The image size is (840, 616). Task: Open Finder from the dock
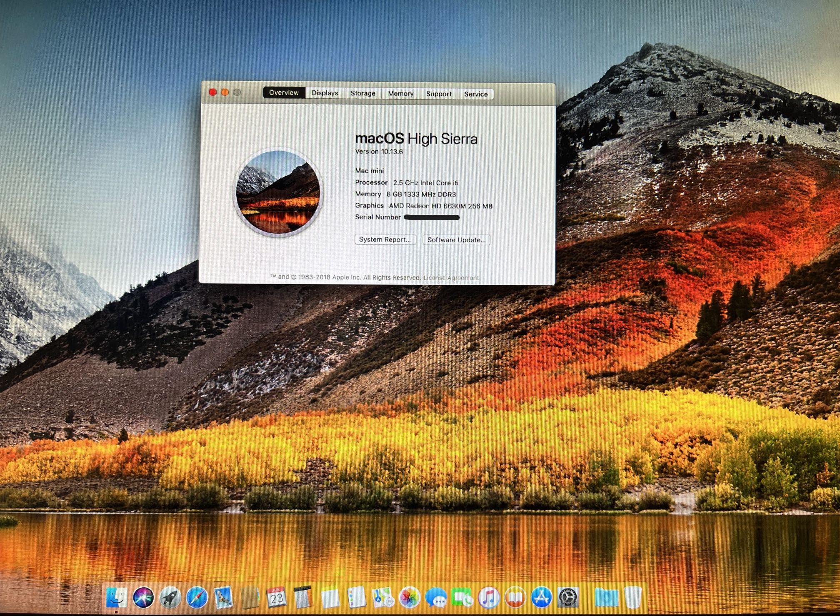pyautogui.click(x=116, y=598)
